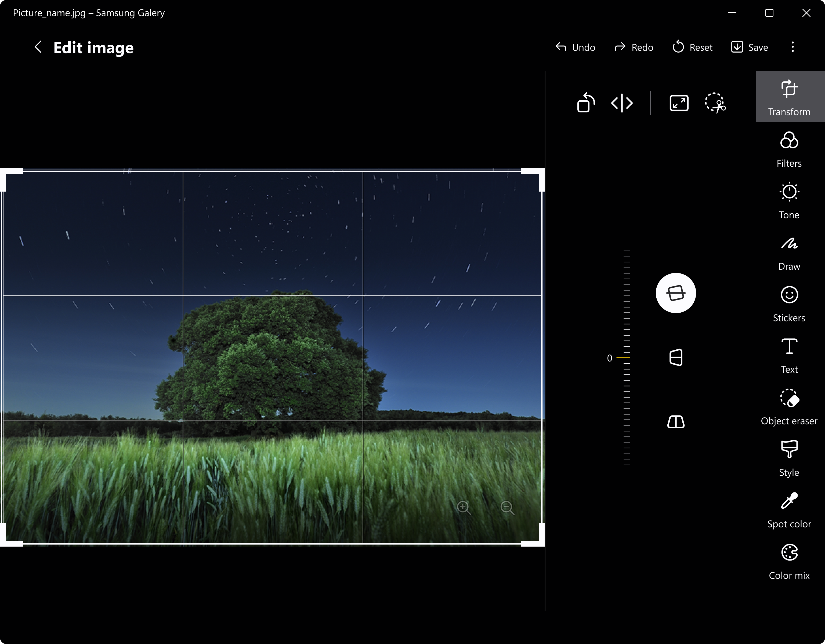Image resolution: width=825 pixels, height=644 pixels.
Task: Undo the last edit
Action: [574, 47]
